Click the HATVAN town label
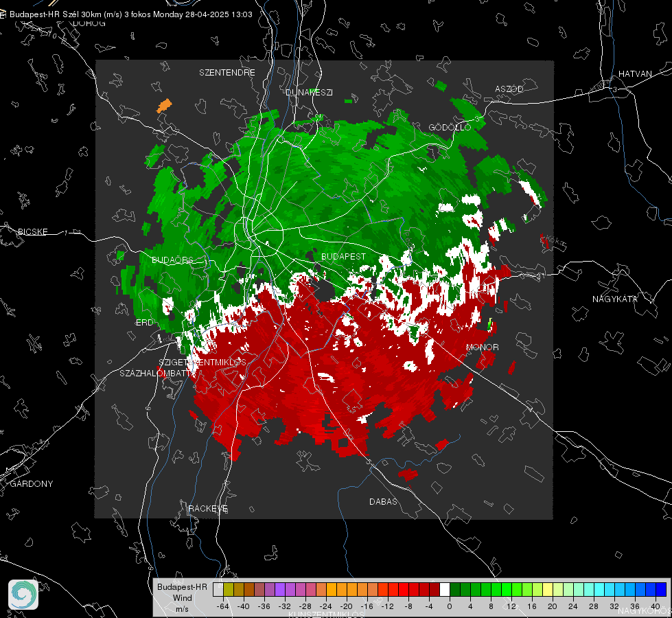 (635, 73)
